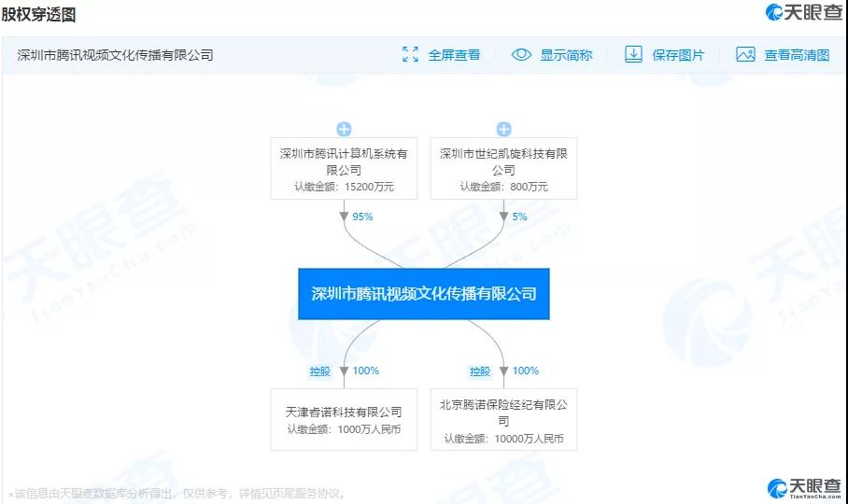
Task: Select the 深圳市腾讯计算机系统有限公司 node
Action: 344,169
